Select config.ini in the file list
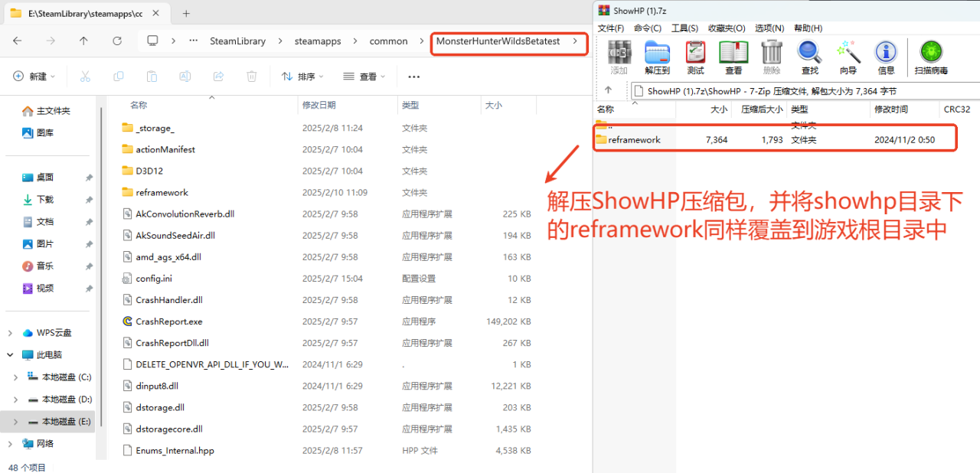 (x=154, y=279)
